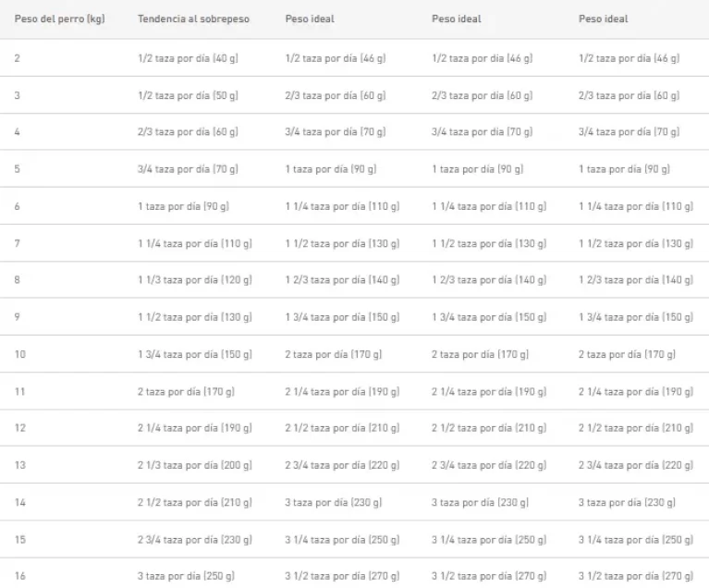Select rightmost 'Peso ideal' cell in 3 kg row

point(629,95)
